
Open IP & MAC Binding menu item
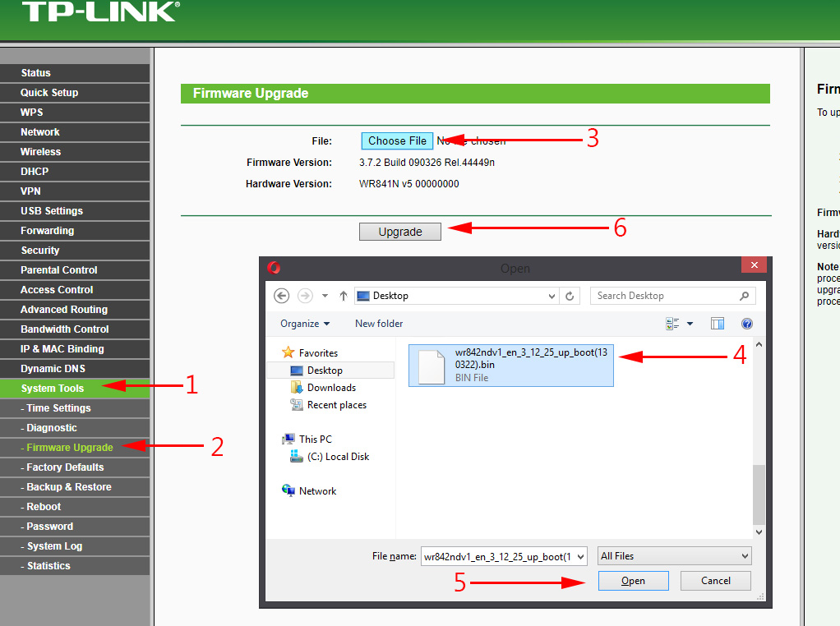click(x=75, y=348)
